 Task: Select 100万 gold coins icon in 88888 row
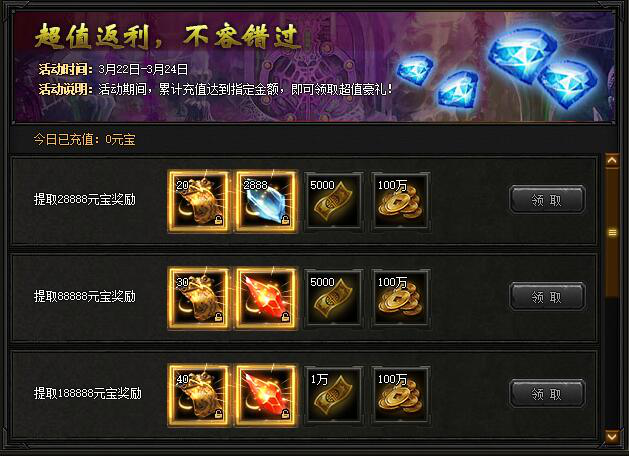click(x=400, y=299)
